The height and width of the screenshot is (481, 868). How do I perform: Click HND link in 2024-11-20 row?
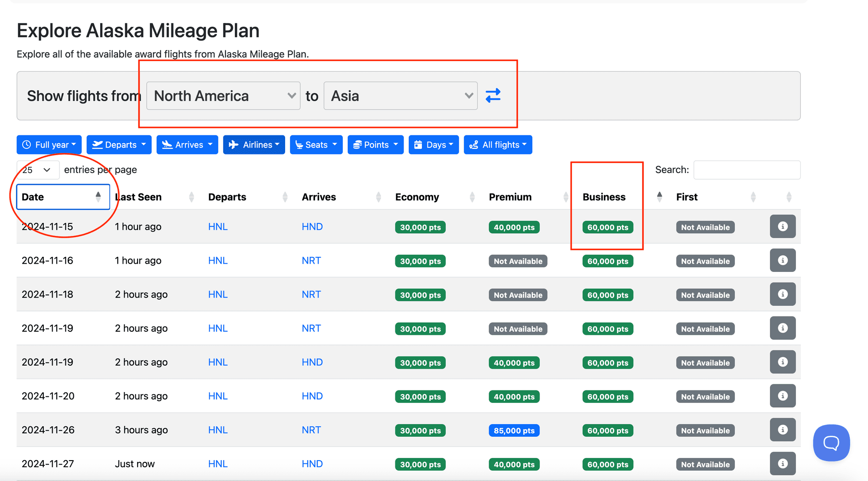pos(312,396)
